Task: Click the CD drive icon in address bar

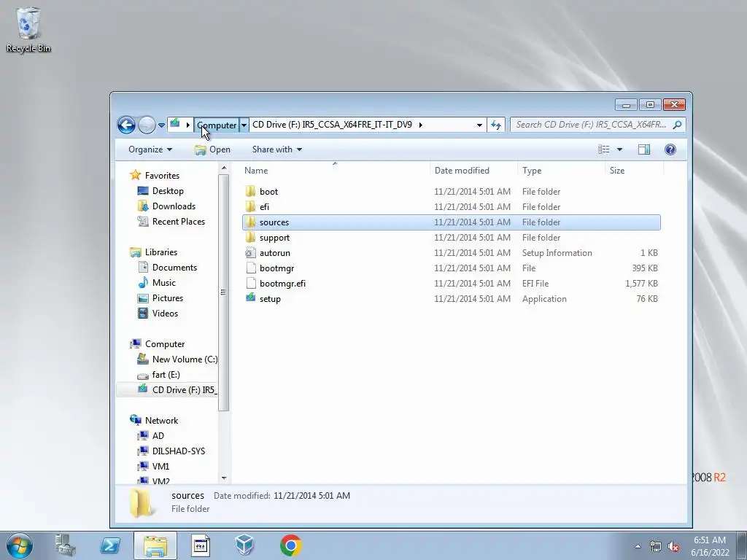Action: point(175,124)
